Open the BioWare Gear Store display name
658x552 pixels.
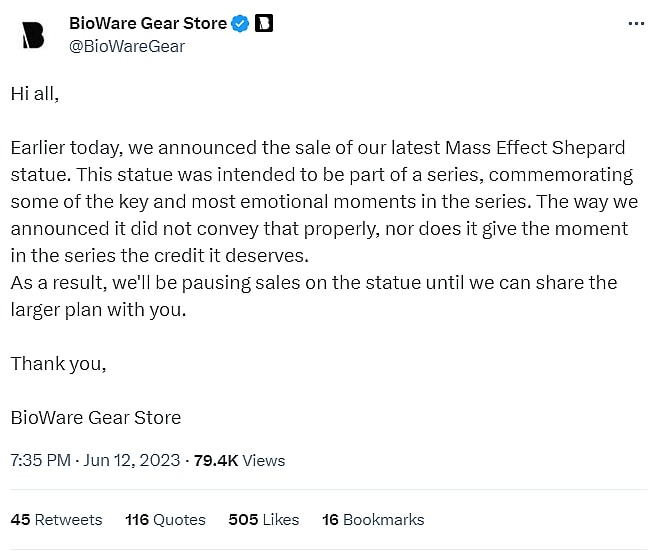pyautogui.click(x=148, y=23)
